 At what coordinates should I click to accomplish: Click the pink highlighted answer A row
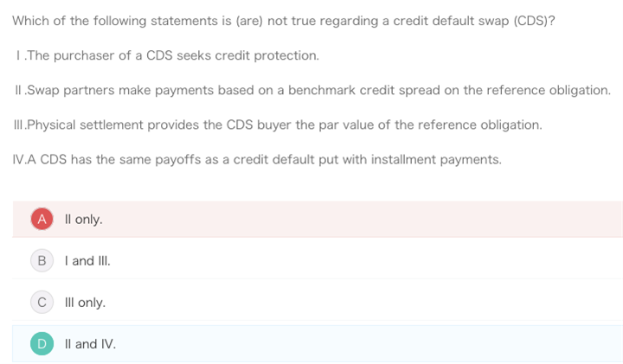pos(318,219)
